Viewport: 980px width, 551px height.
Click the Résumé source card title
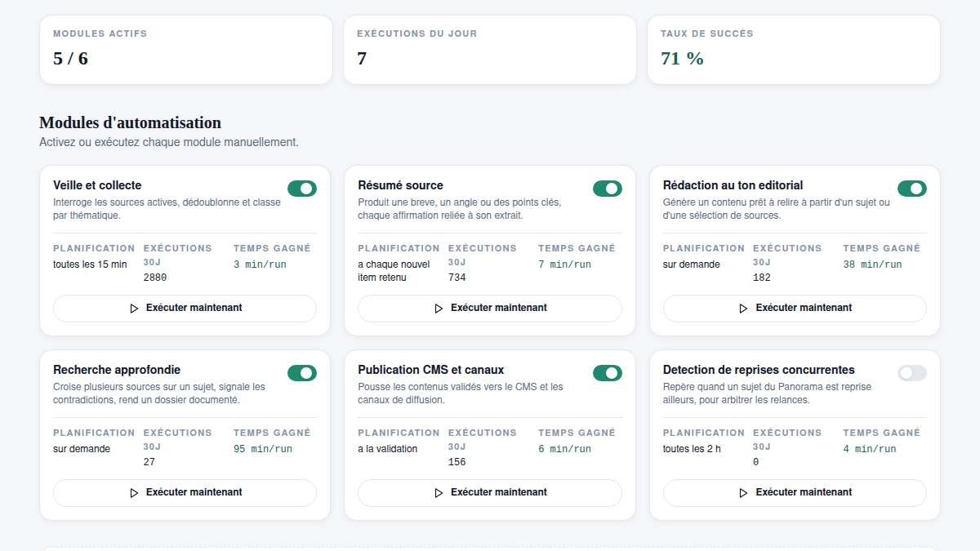[400, 185]
